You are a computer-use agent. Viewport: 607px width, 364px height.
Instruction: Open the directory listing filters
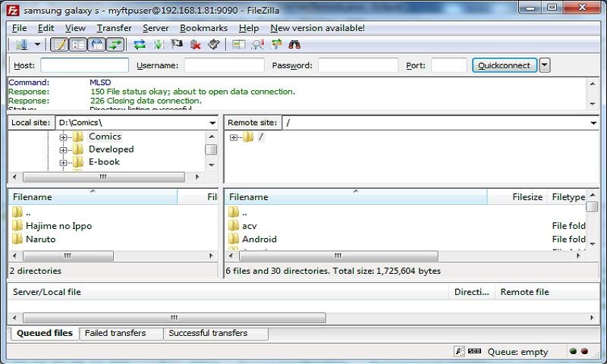point(238,45)
